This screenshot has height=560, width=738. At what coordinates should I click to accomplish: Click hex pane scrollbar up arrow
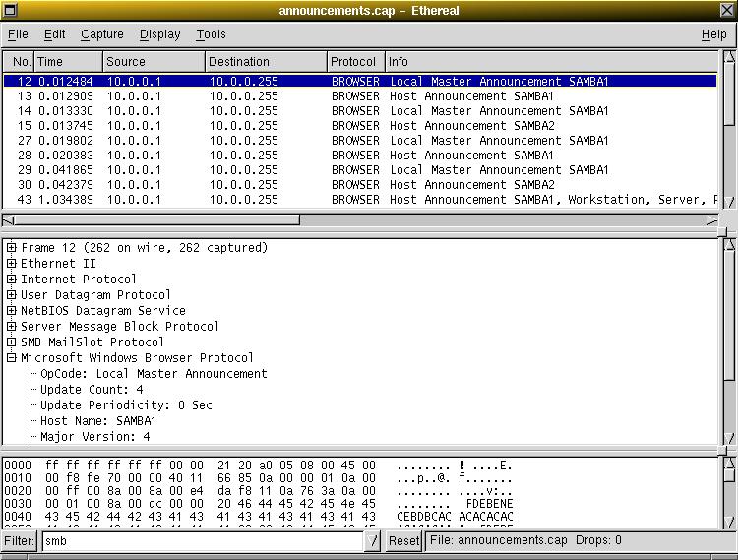pos(729,464)
